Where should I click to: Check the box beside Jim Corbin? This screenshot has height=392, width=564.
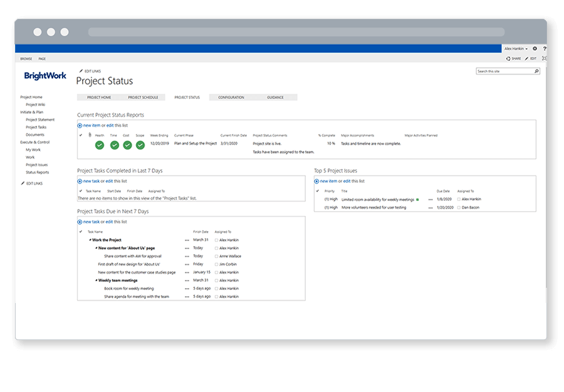point(217,264)
